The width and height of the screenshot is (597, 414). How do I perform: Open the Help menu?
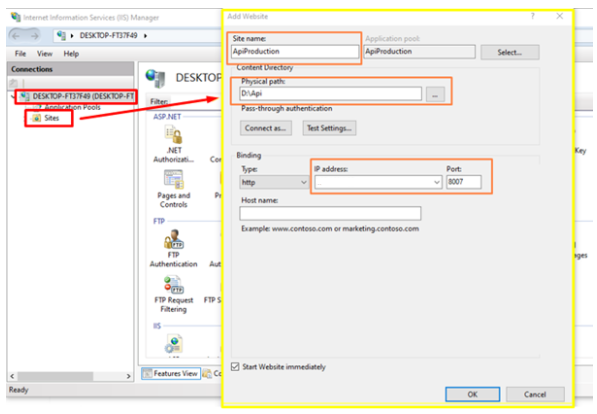71,54
